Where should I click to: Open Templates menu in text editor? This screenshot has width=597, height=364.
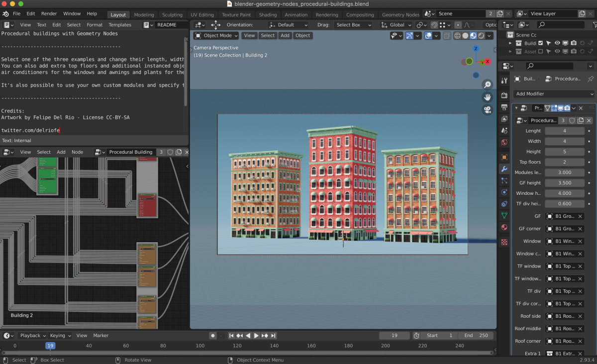tap(120, 25)
